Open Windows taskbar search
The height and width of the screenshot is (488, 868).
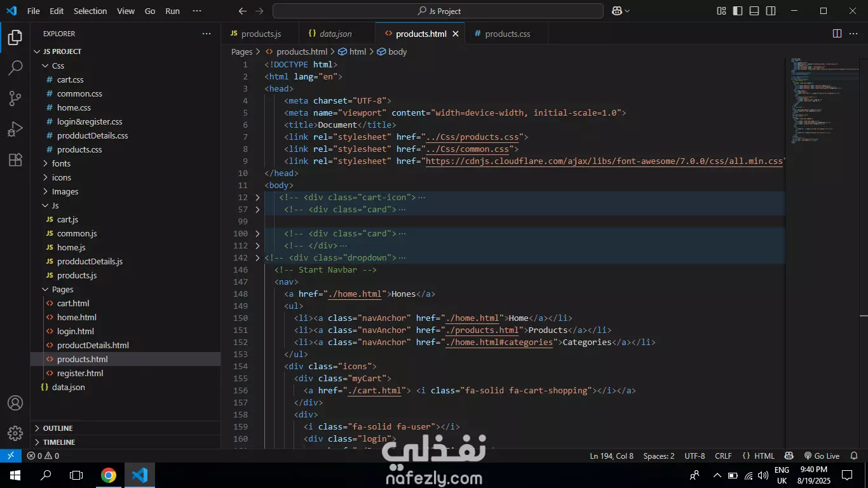click(46, 475)
